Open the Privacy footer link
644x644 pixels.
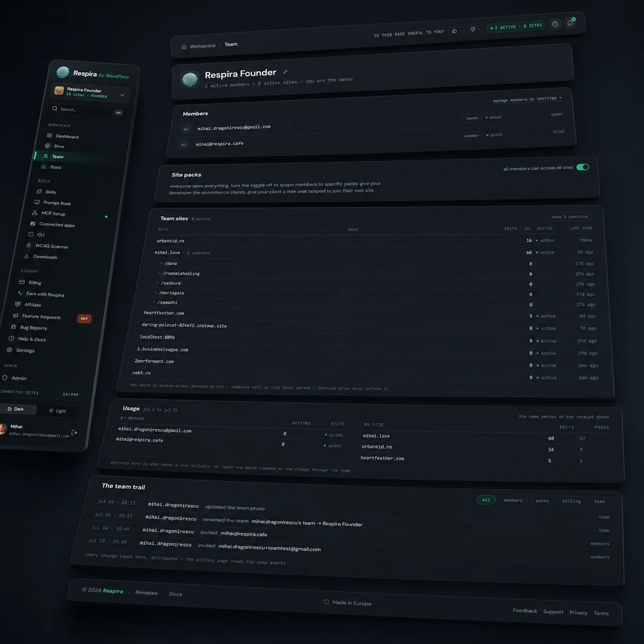579,612
